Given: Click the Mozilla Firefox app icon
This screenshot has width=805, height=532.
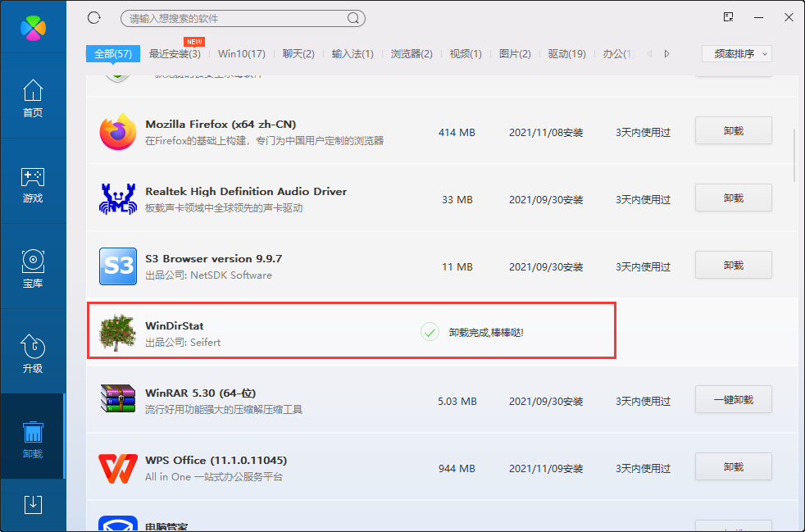Looking at the screenshot, I should 118,131.
